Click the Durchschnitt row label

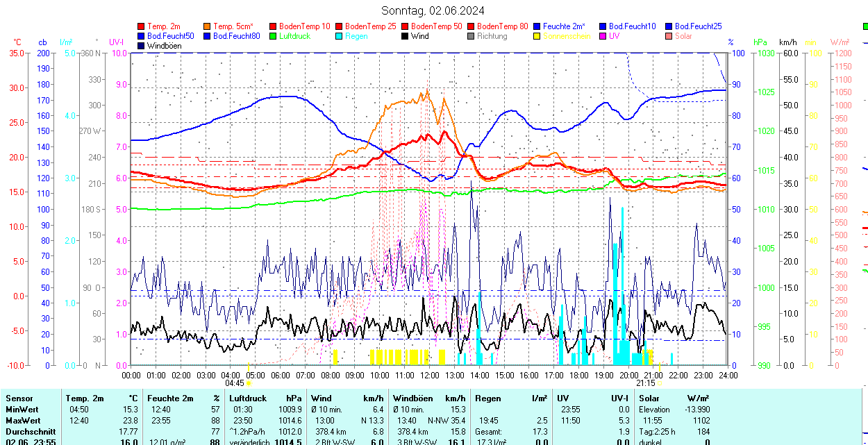(30, 432)
